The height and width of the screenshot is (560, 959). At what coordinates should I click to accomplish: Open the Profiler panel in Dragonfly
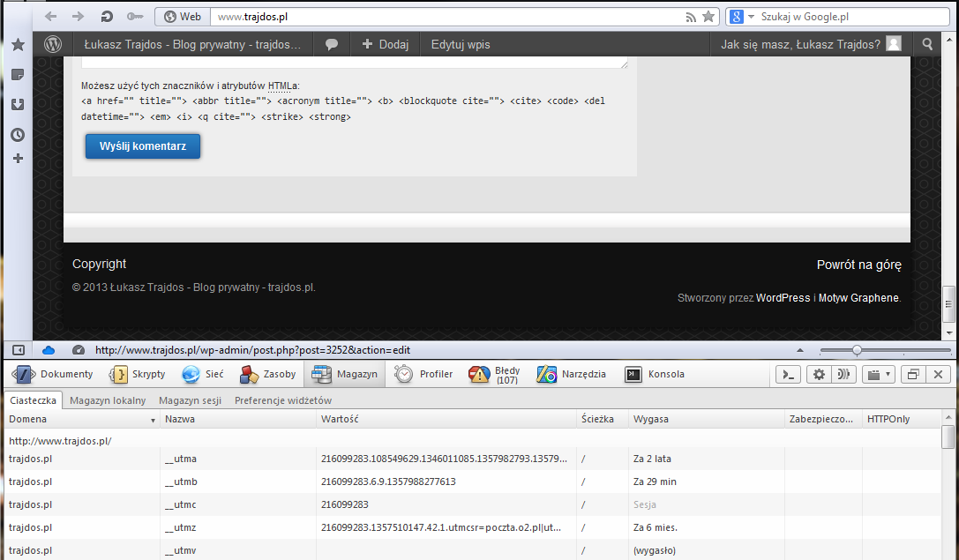[x=424, y=374]
